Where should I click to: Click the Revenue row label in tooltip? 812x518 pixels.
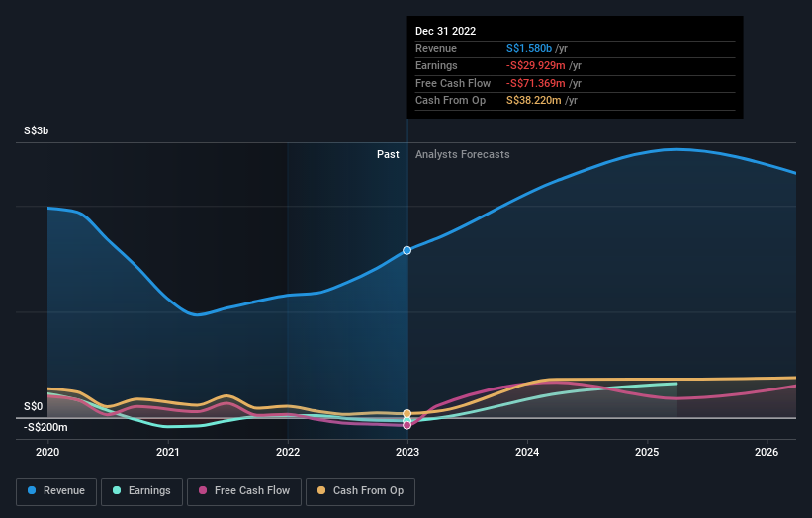tap(436, 48)
